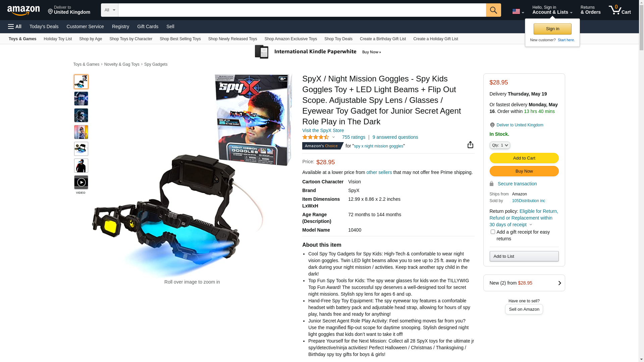The width and height of the screenshot is (644, 362).
Task: Select Shop Toys by Character tab
Action: pos(131,39)
